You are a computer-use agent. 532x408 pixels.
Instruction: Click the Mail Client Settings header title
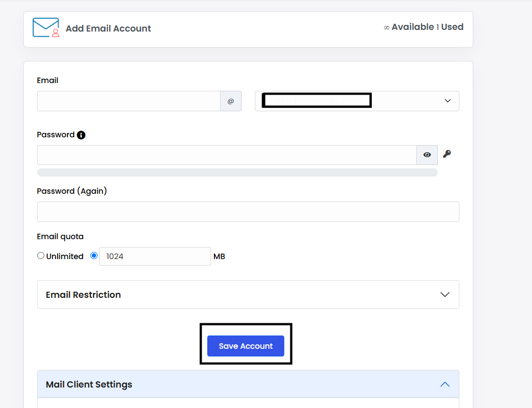coord(89,384)
